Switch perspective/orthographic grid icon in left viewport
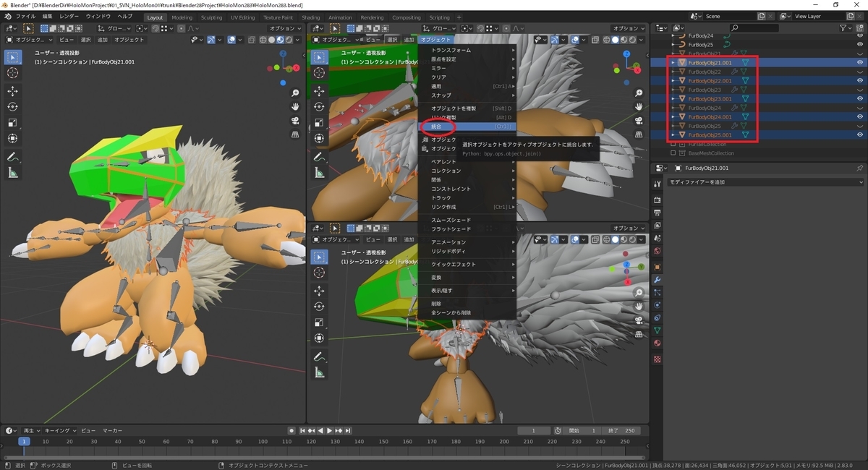Viewport: 868px width, 470px height. (296, 134)
